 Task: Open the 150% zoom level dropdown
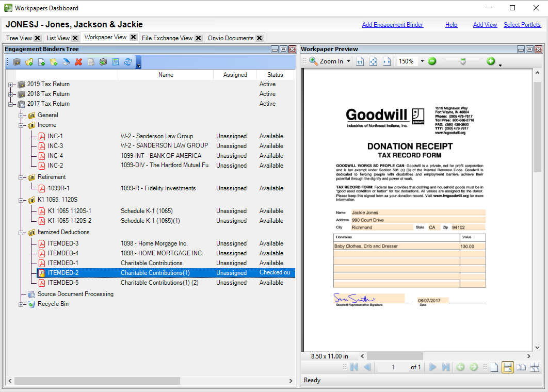[422, 61]
